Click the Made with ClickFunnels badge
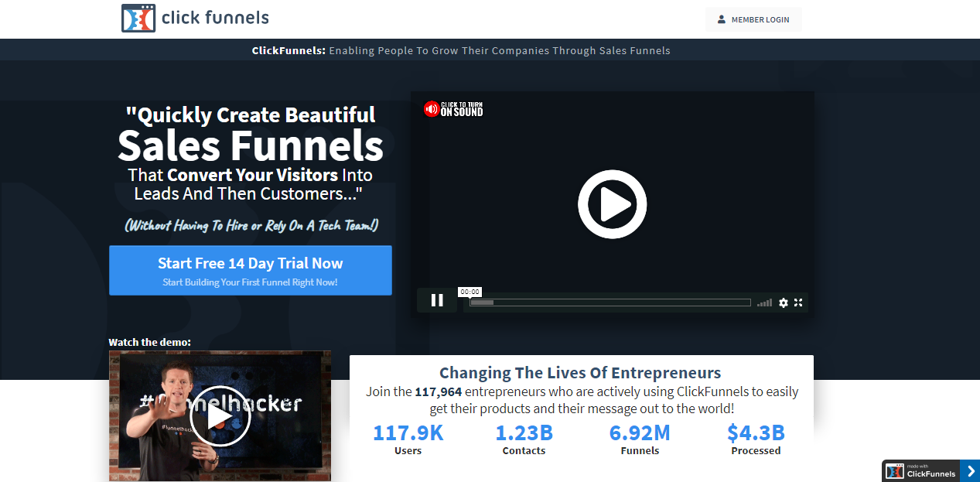The image size is (980, 482). pos(921,471)
